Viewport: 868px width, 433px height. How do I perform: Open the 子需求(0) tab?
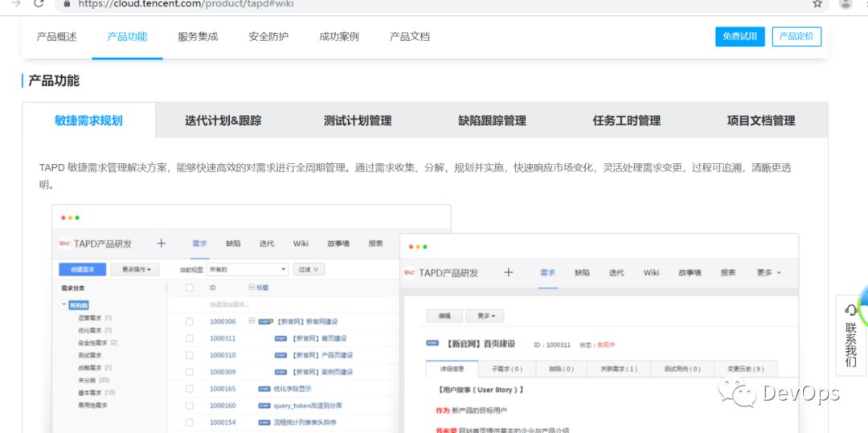coord(508,368)
